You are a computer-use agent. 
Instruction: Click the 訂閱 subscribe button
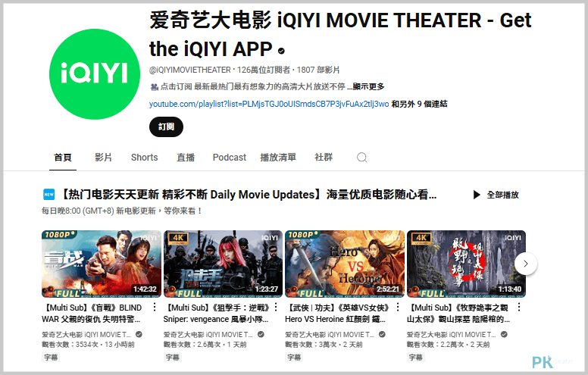[166, 127]
